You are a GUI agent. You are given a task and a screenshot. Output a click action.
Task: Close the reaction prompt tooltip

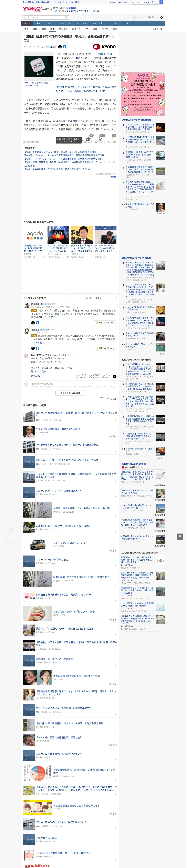pyautogui.click(x=80, y=138)
